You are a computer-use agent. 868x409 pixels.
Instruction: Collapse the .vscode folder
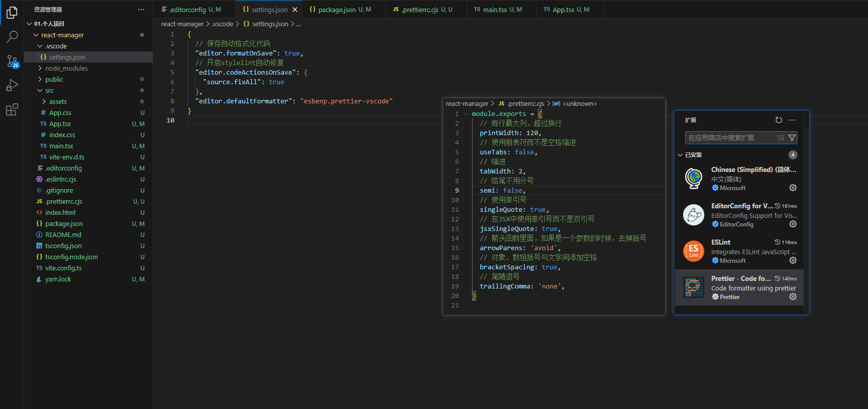(x=40, y=46)
